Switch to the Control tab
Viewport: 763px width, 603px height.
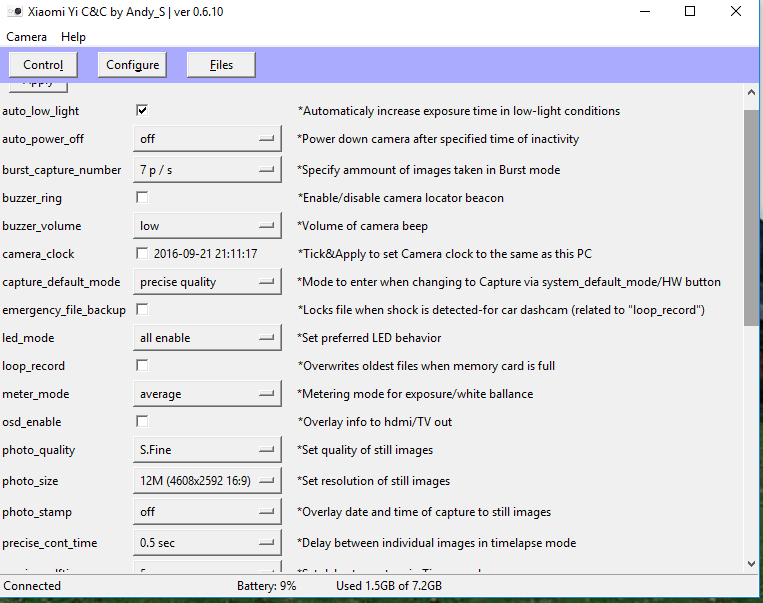click(43, 65)
